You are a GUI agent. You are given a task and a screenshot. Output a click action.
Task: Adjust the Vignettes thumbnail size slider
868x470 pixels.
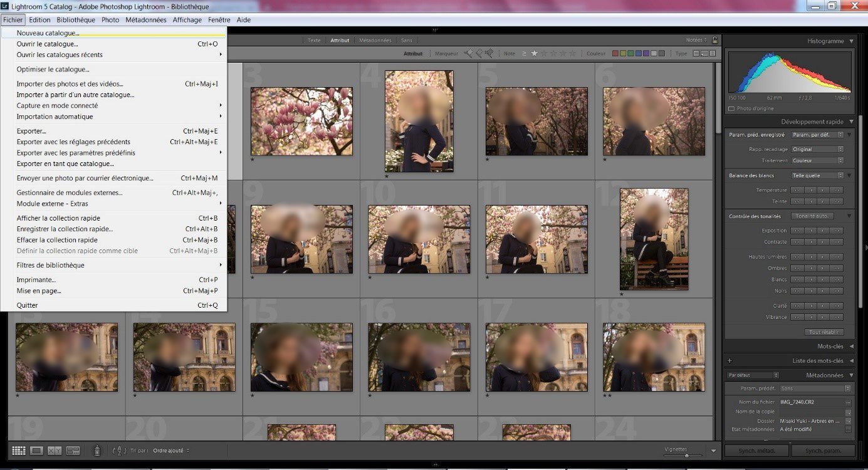[x=687, y=456]
